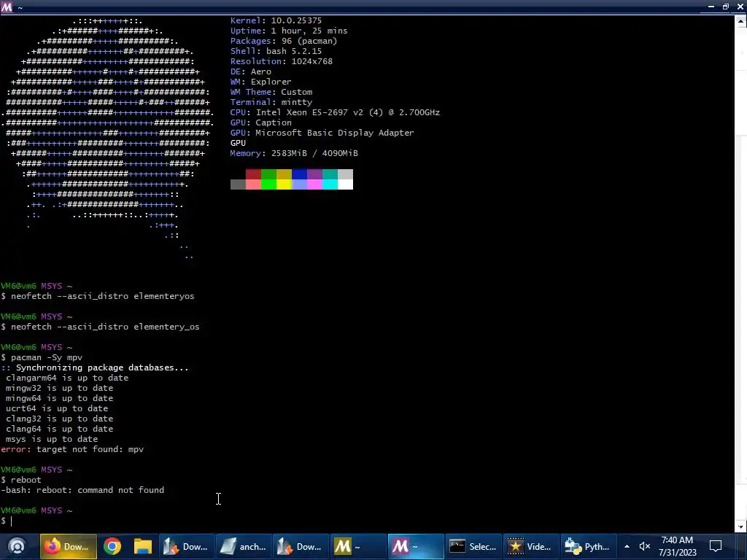This screenshot has width=747, height=560.
Task: Click the red color block in neofetch palette
Action: tap(253, 174)
